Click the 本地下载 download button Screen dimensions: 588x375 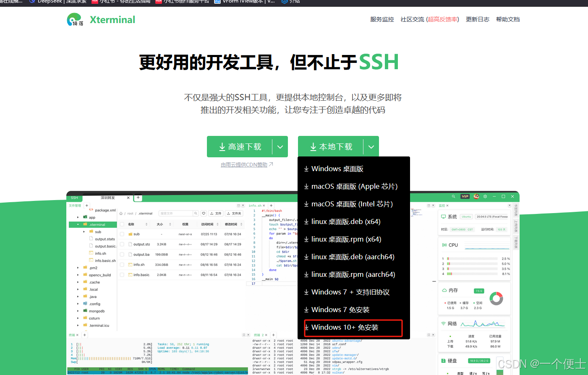coord(331,147)
